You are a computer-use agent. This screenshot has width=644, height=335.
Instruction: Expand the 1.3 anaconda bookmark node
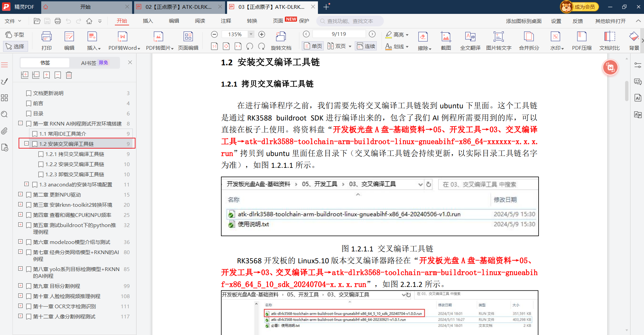point(26,184)
